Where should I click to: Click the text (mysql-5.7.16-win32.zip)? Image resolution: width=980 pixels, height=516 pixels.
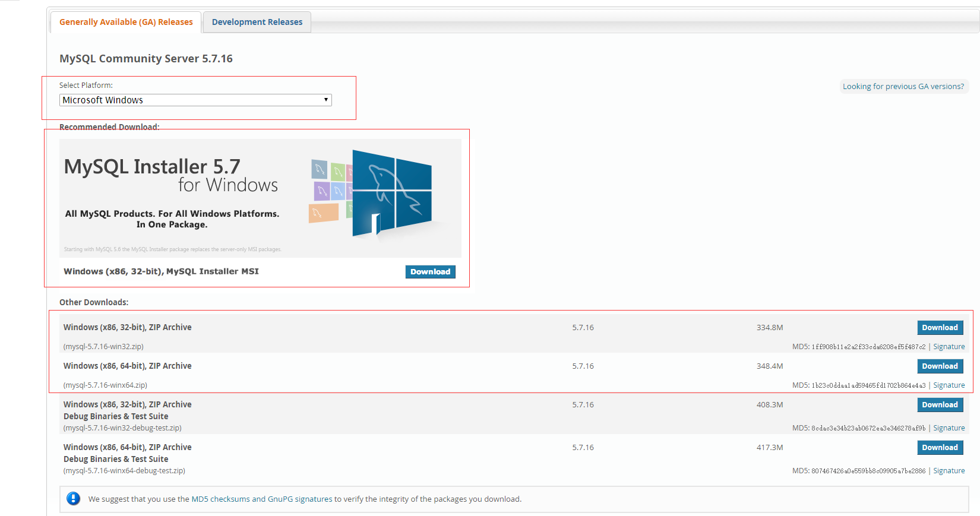click(x=103, y=347)
